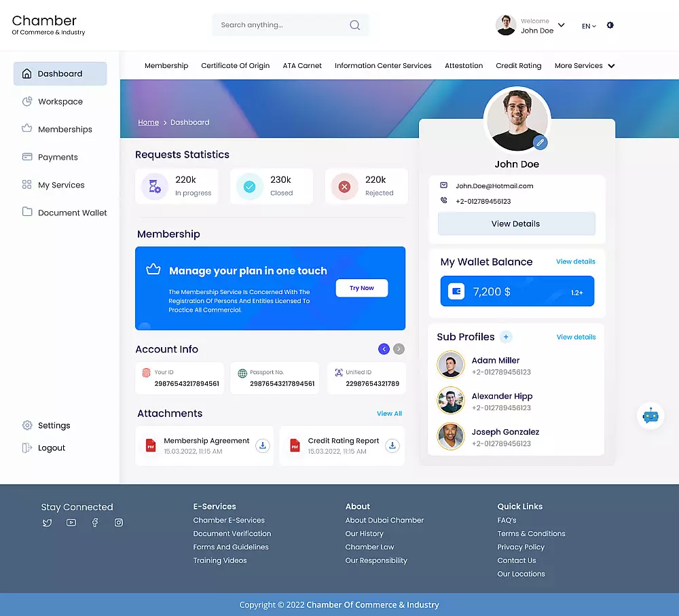The width and height of the screenshot is (679, 616).
Task: Open the Settings gear in the sidebar
Action: point(27,425)
